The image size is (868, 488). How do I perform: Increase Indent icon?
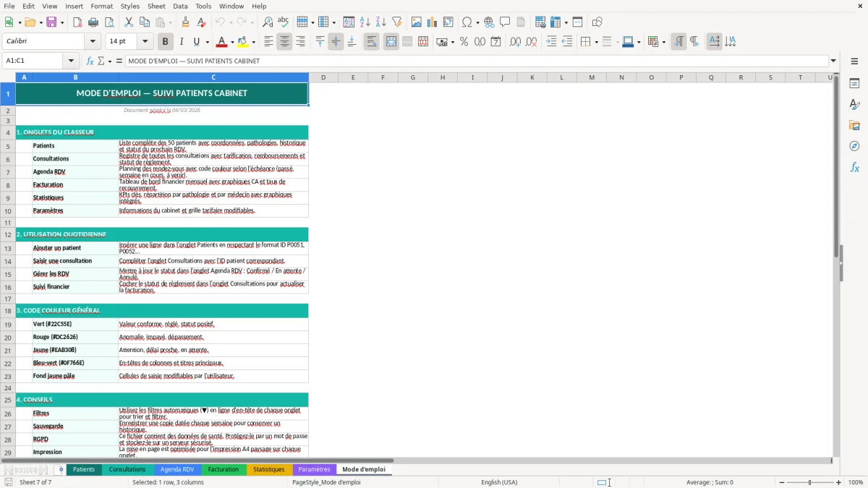coord(551,42)
